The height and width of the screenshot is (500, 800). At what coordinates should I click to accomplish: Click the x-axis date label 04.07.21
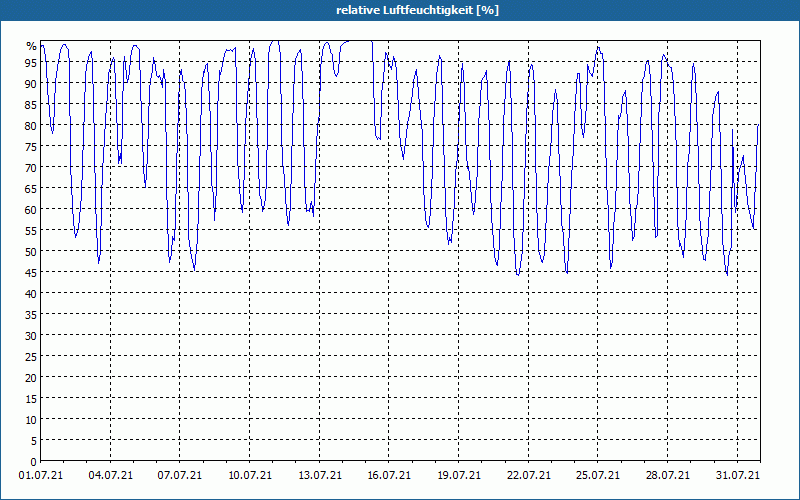(110, 475)
